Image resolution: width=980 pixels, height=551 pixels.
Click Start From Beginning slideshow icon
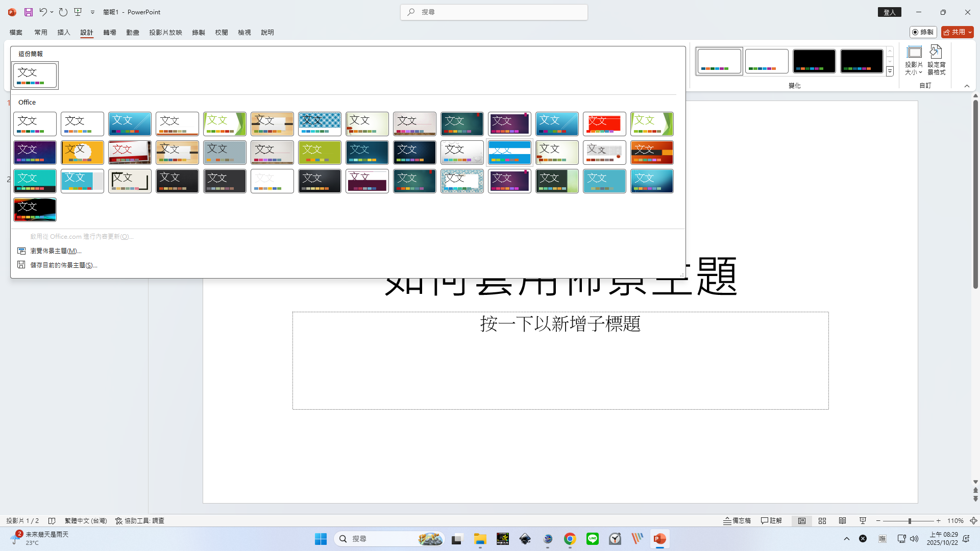point(78,12)
